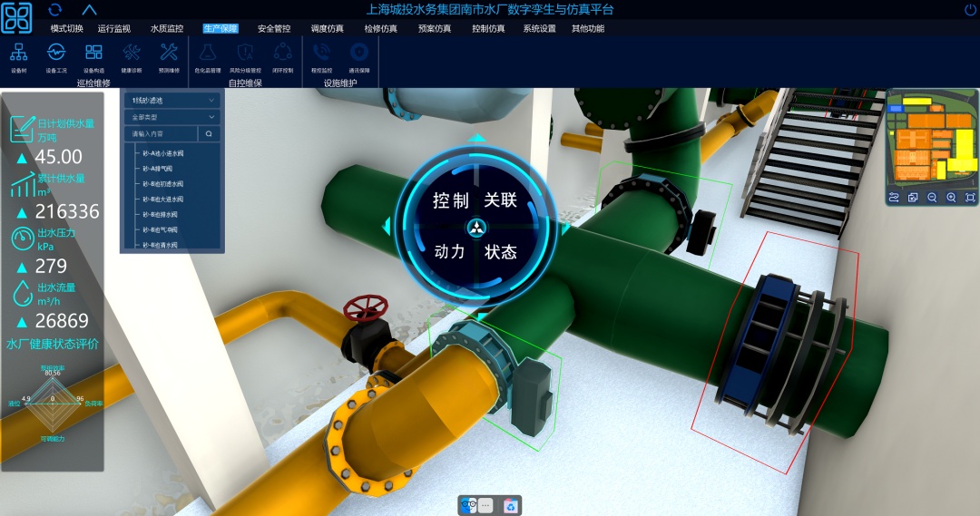Click the minimap fullscreen icon
This screenshot has width=980, height=516.
click(x=970, y=198)
